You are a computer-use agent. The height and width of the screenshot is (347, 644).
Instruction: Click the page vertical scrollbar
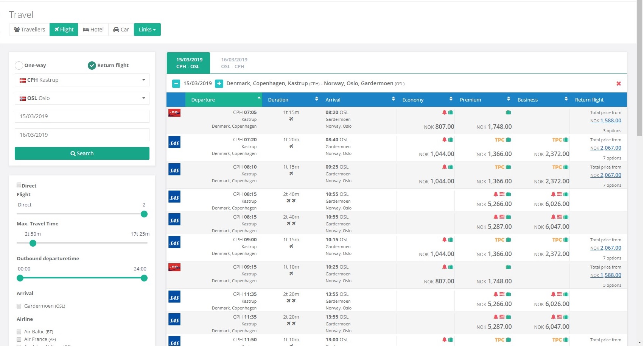[640, 68]
